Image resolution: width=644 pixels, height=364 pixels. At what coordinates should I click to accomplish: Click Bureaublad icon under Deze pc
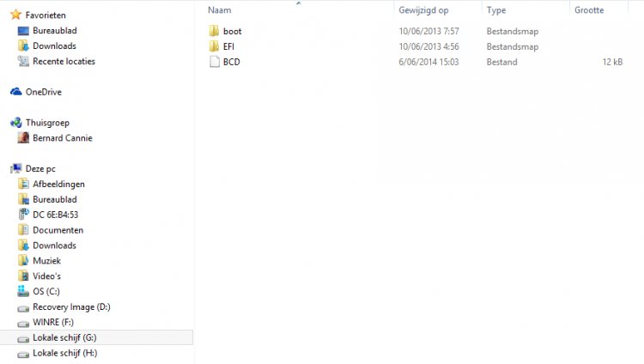[23, 199]
